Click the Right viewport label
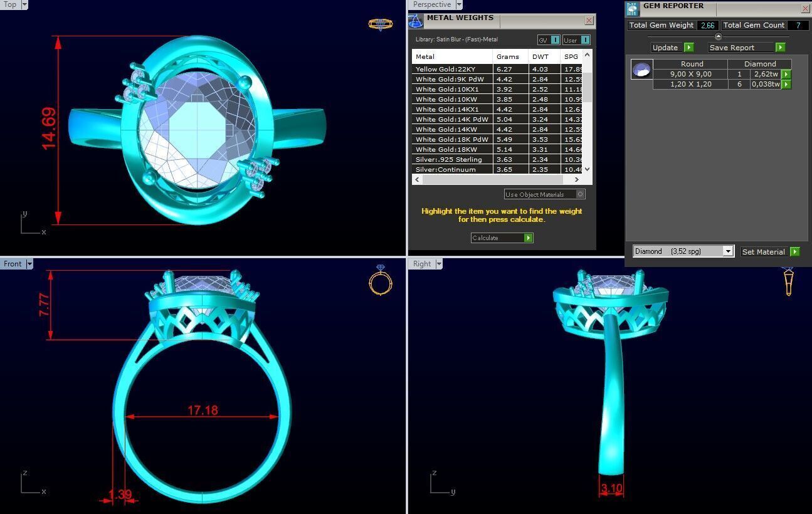This screenshot has width=812, height=514. 422,264
